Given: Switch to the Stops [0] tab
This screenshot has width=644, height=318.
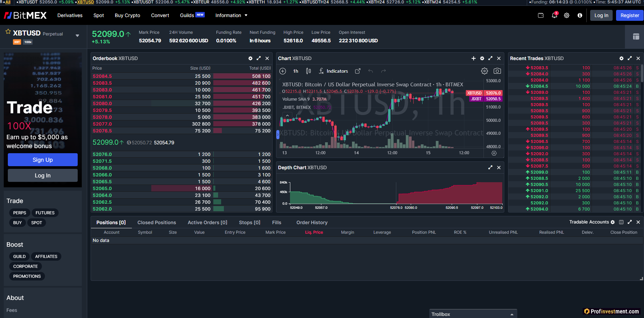Looking at the screenshot, I should pos(249,222).
